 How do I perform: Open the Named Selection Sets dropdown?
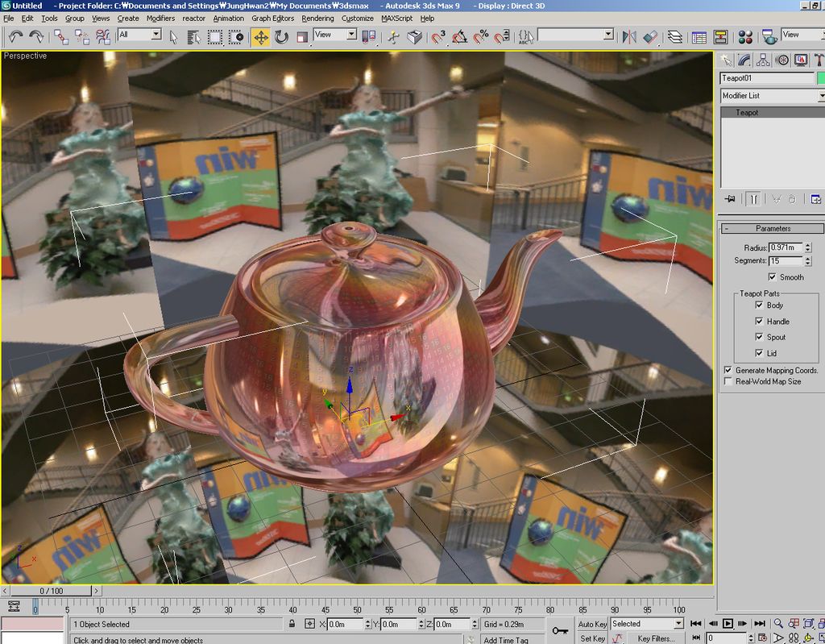(575, 35)
